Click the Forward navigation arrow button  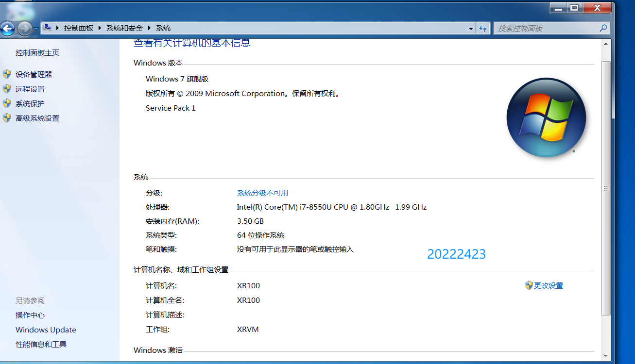click(x=24, y=29)
